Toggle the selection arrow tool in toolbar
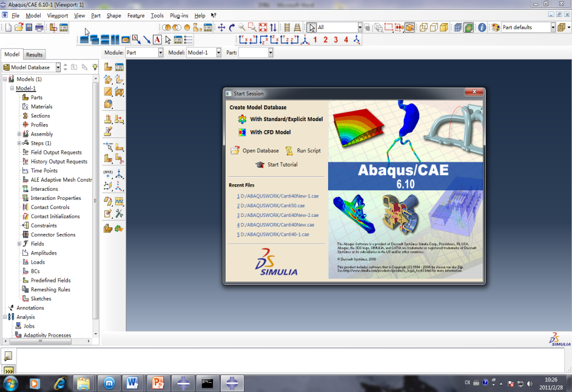Viewport: 572px width, 392px height. [x=311, y=27]
